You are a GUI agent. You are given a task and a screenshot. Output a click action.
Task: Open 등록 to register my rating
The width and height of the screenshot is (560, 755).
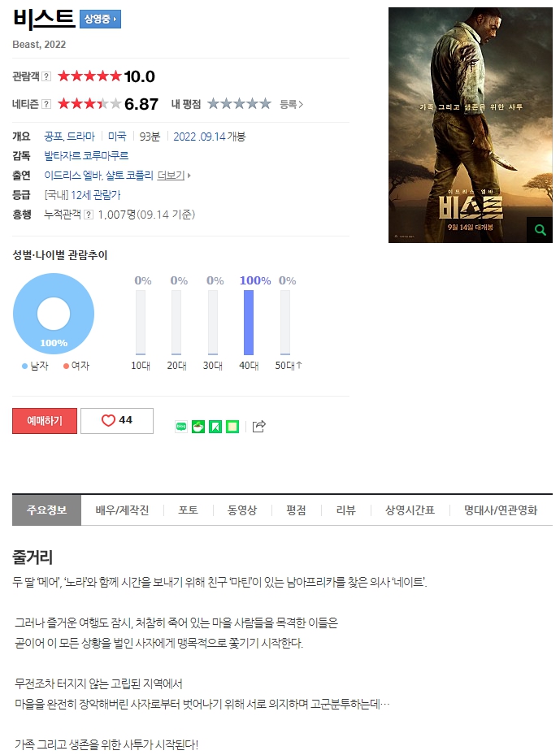(291, 104)
